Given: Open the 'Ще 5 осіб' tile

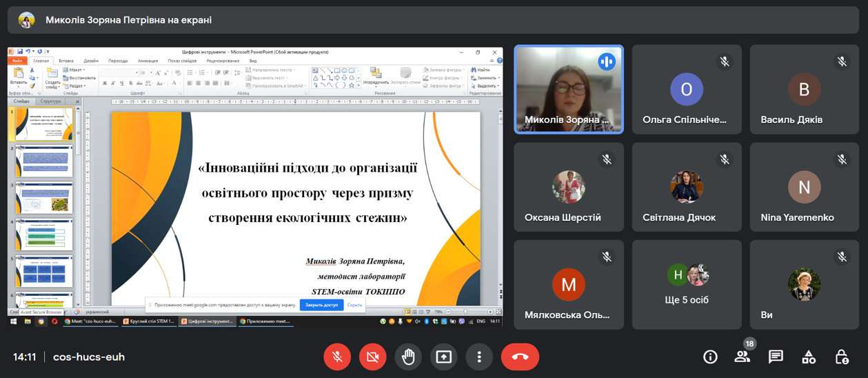Looking at the screenshot, I should (x=687, y=285).
